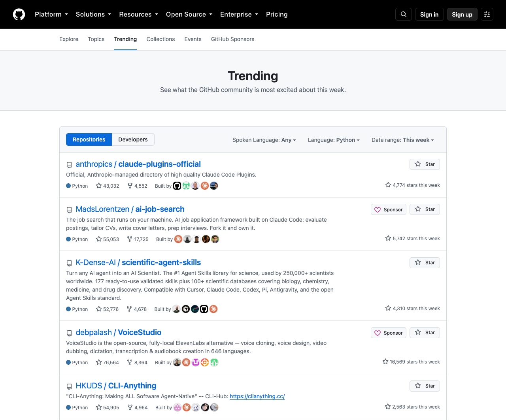Switch to Developers view
This screenshot has height=420, width=506.
tap(133, 139)
